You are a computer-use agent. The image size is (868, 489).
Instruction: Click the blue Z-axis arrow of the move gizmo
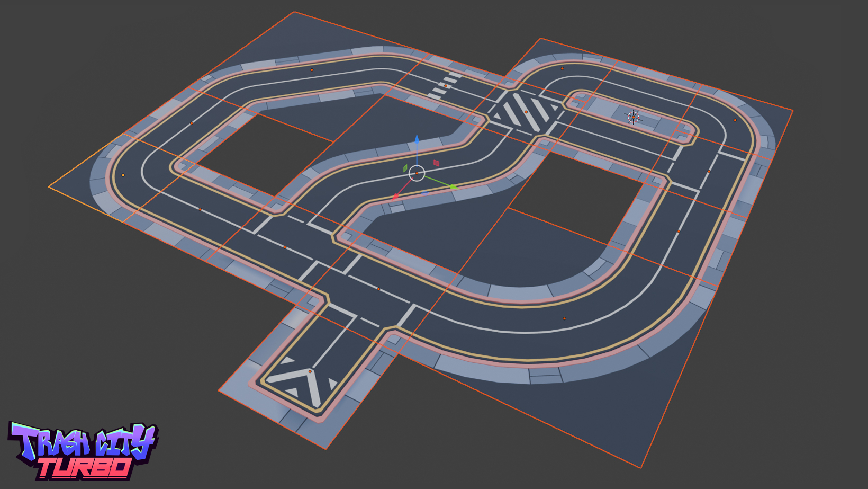tap(417, 140)
